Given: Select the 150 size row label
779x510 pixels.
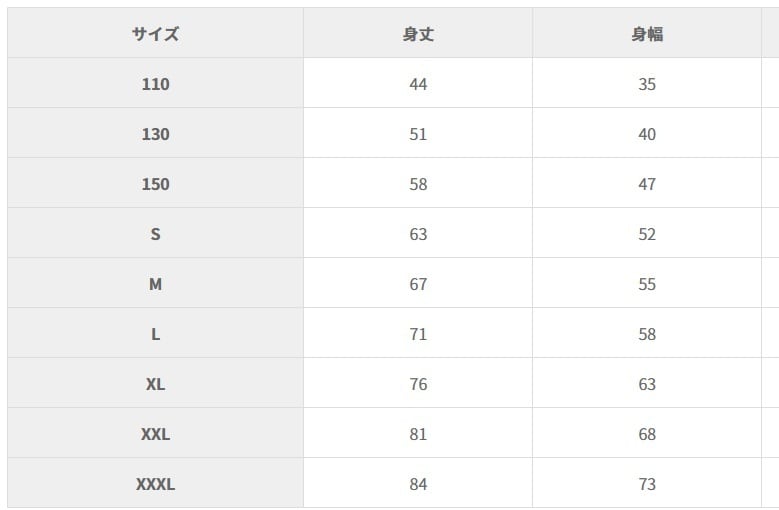Looking at the screenshot, I should coord(155,184).
